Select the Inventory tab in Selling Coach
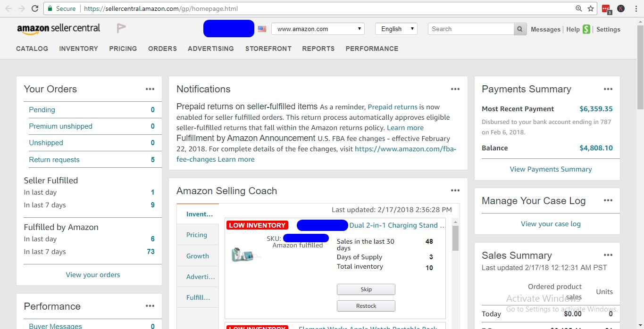 pyautogui.click(x=198, y=214)
